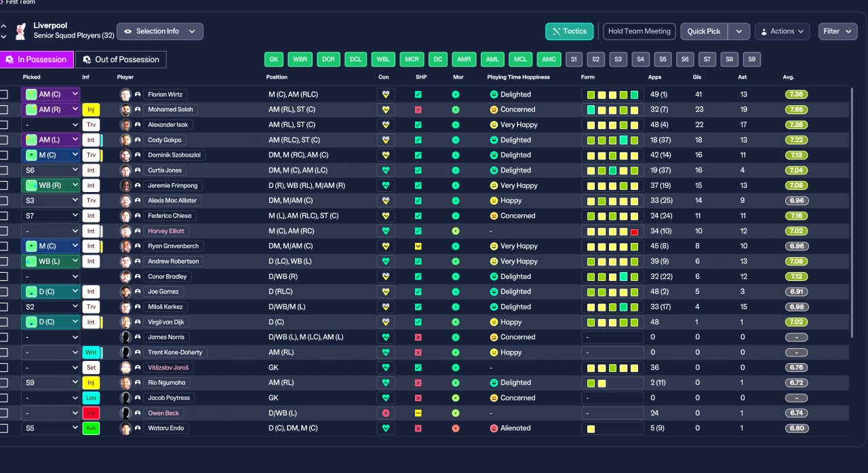868x473 pixels.
Task: Open Florian Wirtz's AM (C) picked dropdown
Action: coord(51,94)
